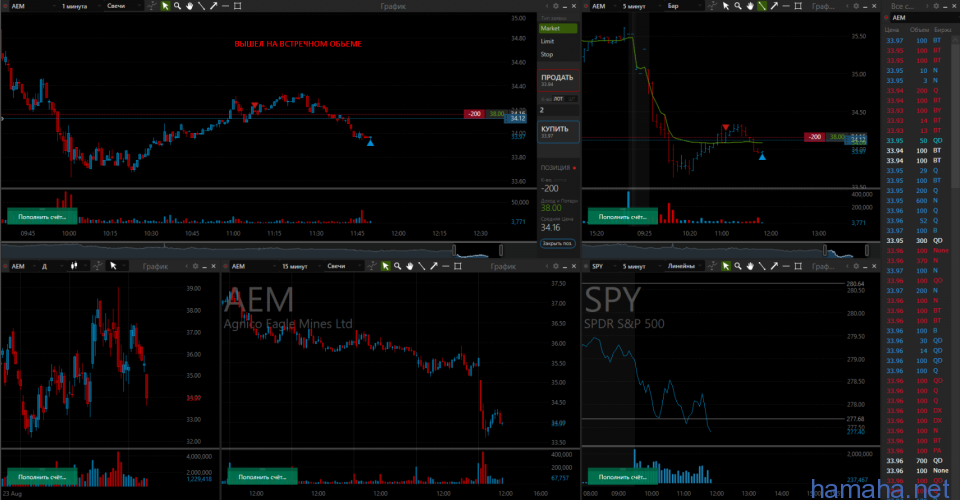This screenshot has width=960, height=500.
Task: Select the hand pan tool in the 1-minute AEM chart toolbar
Action: click(x=190, y=6)
